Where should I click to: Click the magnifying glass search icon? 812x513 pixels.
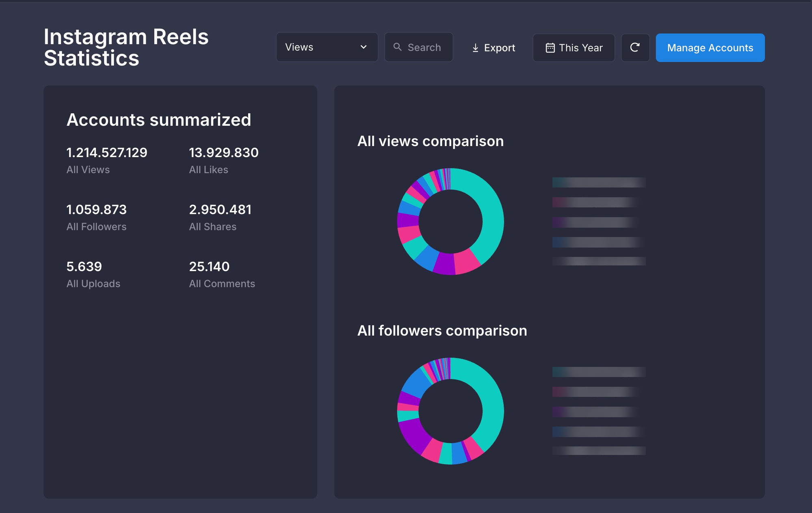click(x=398, y=47)
